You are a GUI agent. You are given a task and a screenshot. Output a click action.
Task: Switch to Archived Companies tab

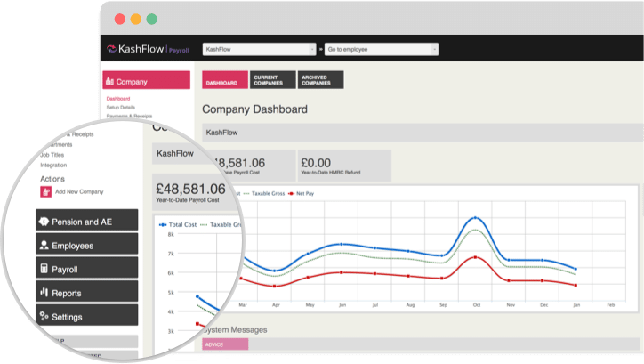click(319, 80)
